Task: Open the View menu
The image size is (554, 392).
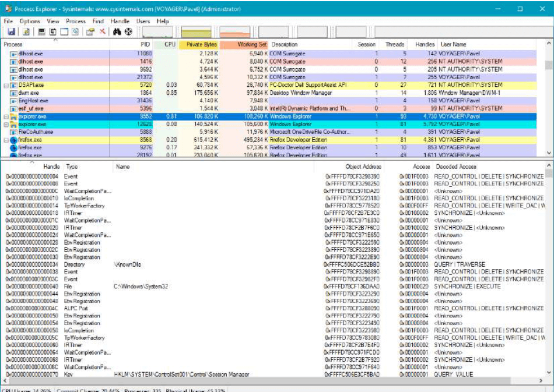Action: pyautogui.click(x=53, y=21)
